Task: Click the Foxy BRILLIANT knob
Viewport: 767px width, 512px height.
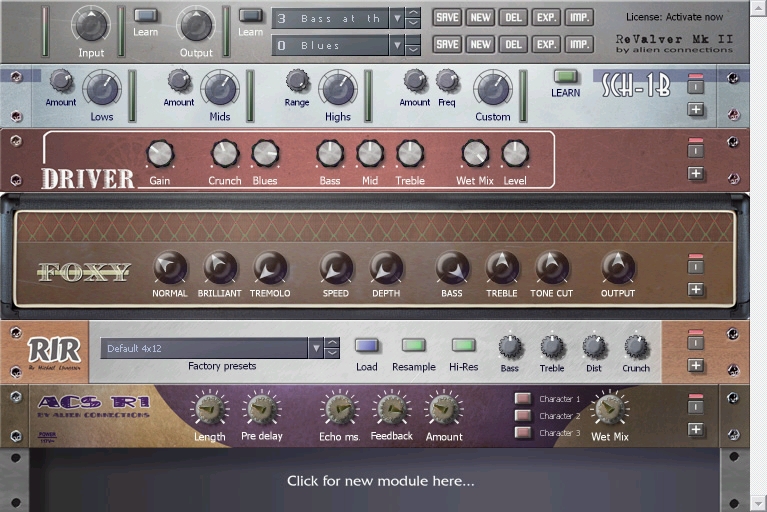Action: (x=220, y=267)
